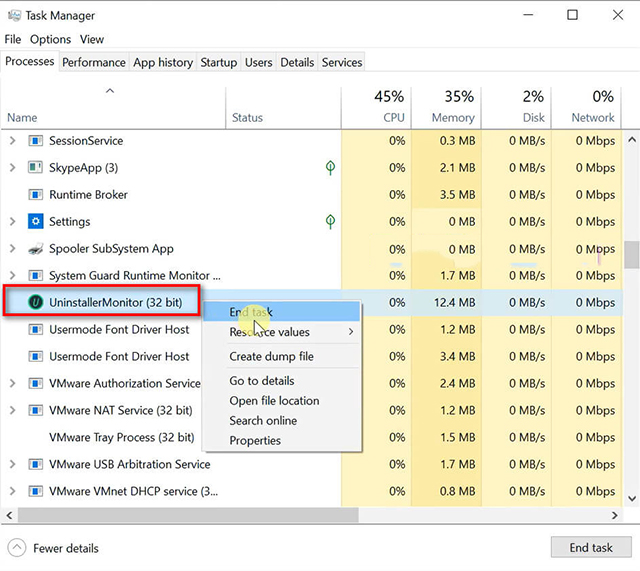Switch to the App history tab
640x571 pixels.
(x=163, y=62)
